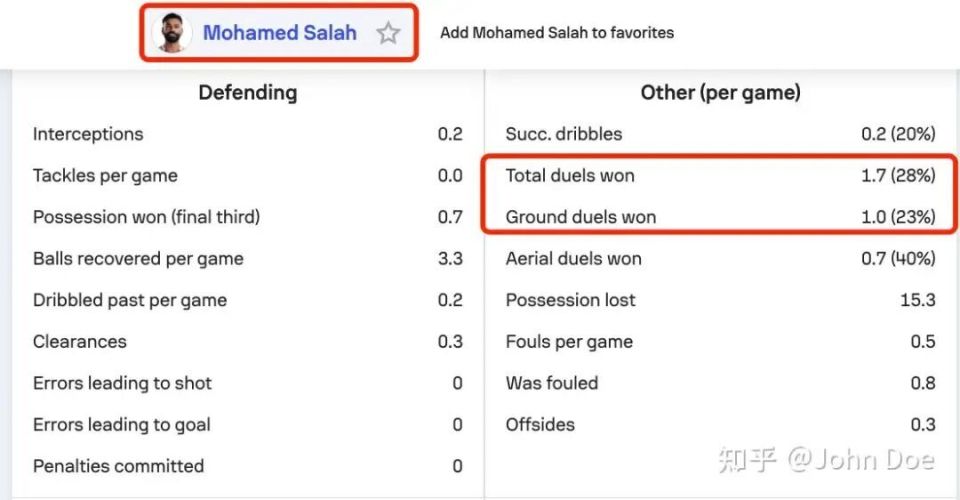Viewport: 960px width, 500px height.
Task: Click the Dribbled past per game row
Action: [248, 300]
